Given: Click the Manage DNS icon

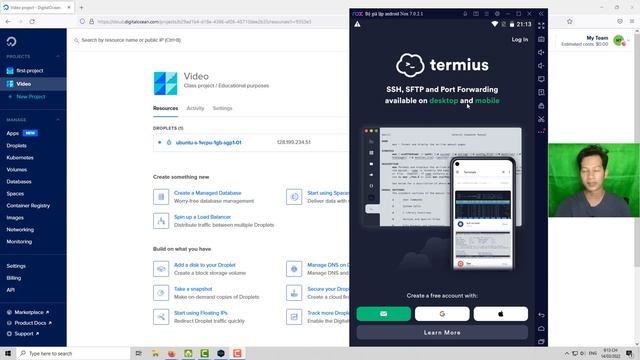Looking at the screenshot, I should [294, 269].
